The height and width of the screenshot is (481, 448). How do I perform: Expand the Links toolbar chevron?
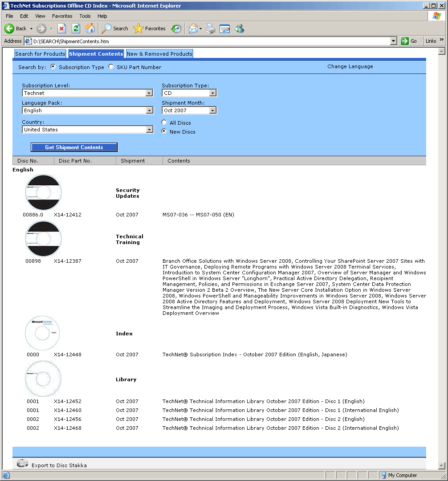point(442,40)
